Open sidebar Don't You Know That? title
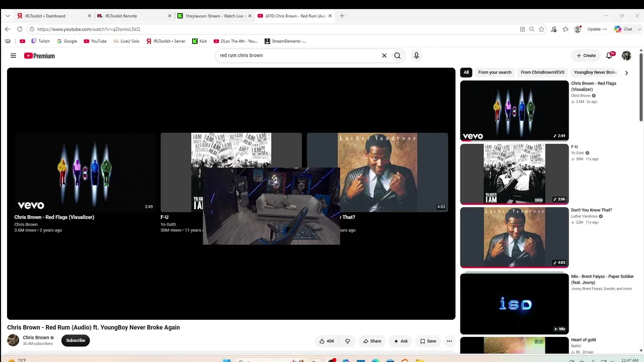 tap(591, 210)
